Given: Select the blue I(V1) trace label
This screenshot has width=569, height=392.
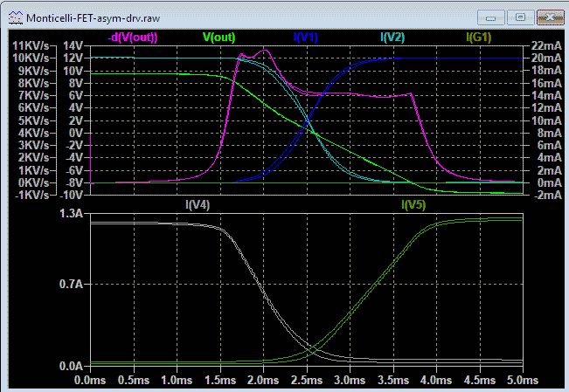Looking at the screenshot, I should pos(306,38).
